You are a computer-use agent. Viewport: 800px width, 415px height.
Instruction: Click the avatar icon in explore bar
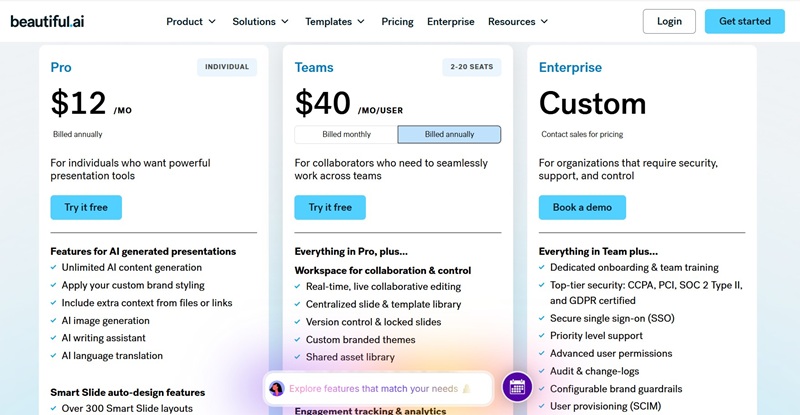coord(276,388)
